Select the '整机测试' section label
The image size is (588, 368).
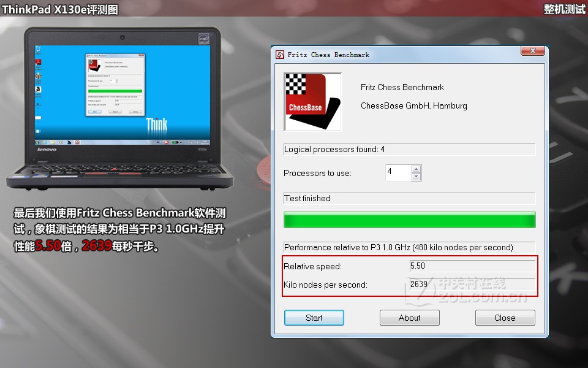564,9
